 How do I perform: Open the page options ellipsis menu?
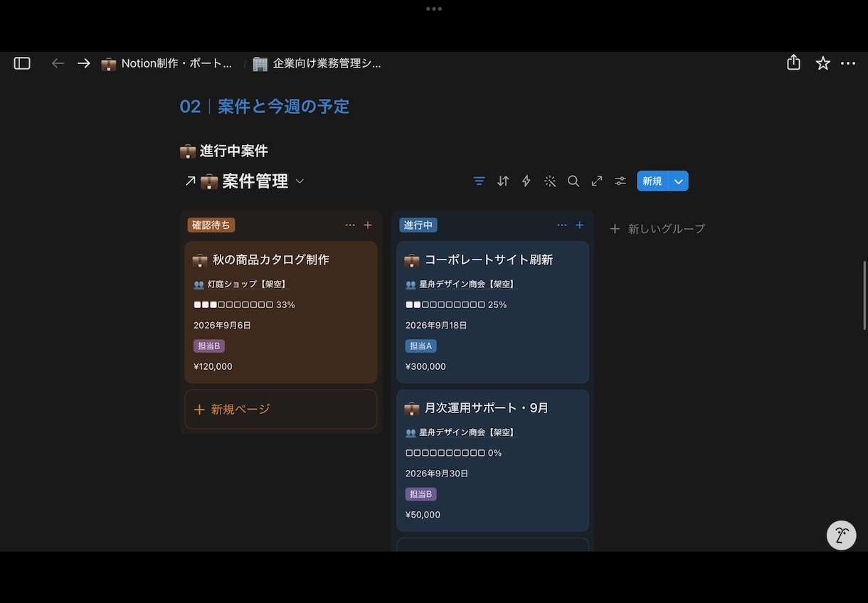(848, 63)
